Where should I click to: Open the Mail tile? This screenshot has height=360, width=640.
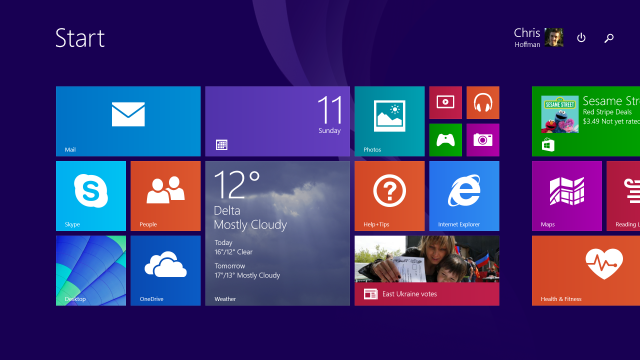coord(128,121)
